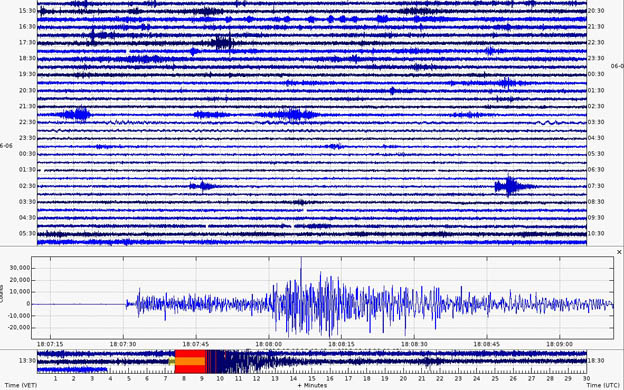624x390 pixels.
Task: Click the 06:30 UTC row label
Action: pos(596,170)
